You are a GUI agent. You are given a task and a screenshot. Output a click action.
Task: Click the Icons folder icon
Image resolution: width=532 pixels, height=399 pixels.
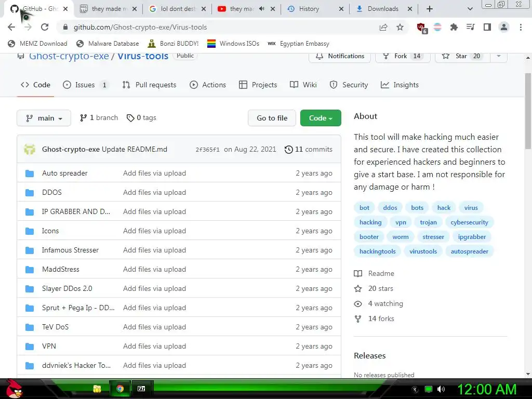click(30, 231)
